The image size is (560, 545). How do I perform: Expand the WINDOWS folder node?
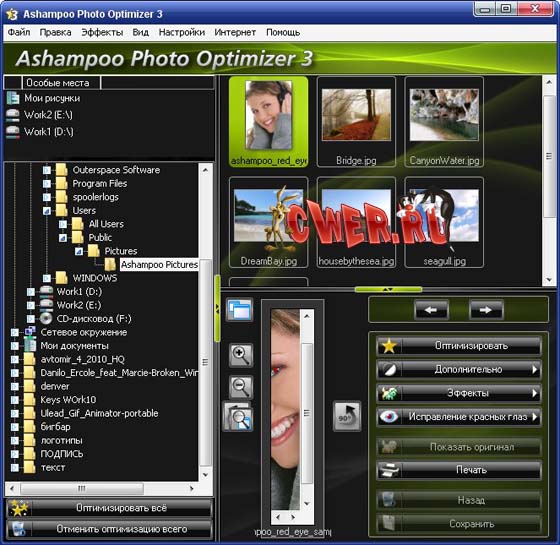pos(47,278)
